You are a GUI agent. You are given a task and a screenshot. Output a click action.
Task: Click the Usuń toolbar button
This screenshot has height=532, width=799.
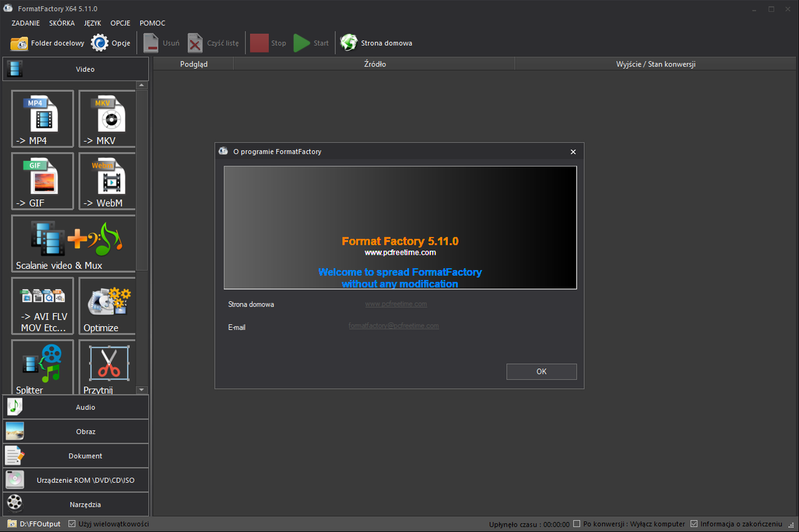click(x=162, y=43)
